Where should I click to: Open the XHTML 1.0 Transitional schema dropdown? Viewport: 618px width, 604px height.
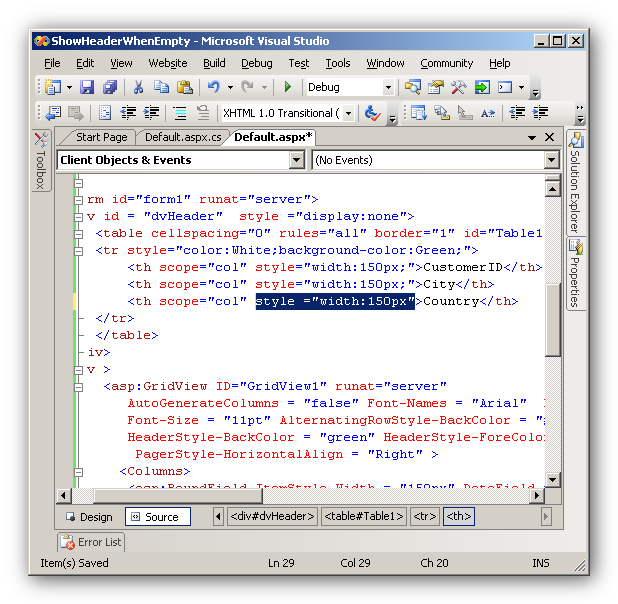[x=348, y=113]
